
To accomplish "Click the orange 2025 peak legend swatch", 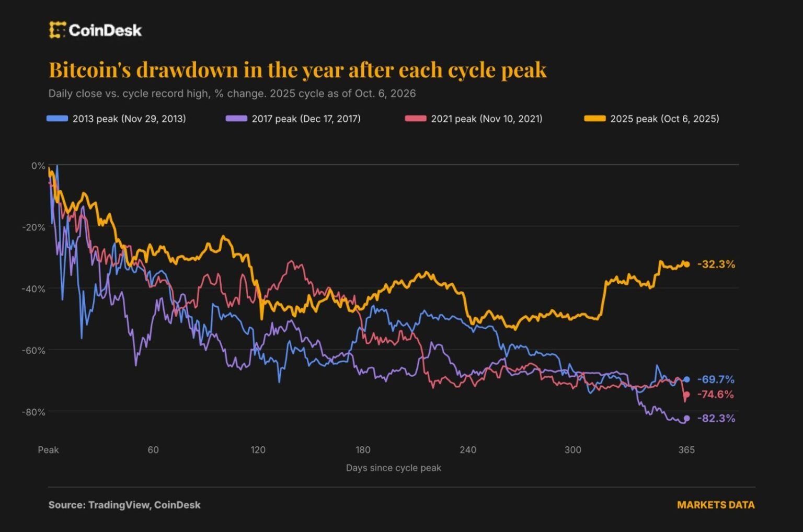I will [x=595, y=119].
